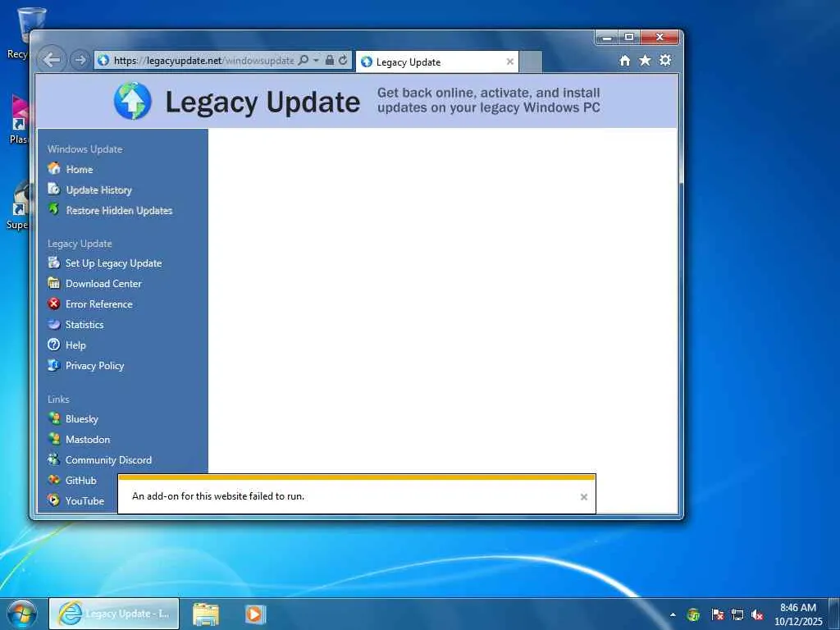Click the Download Center icon
The width and height of the screenshot is (840, 630).
(53, 283)
